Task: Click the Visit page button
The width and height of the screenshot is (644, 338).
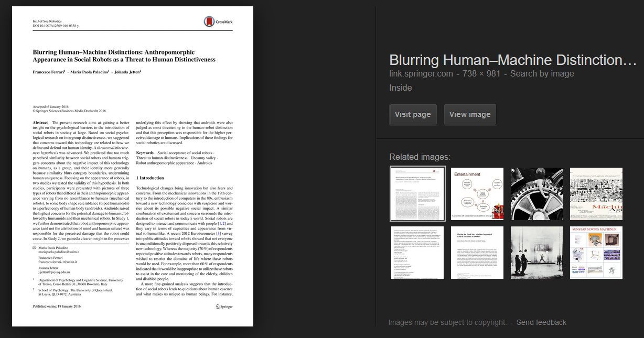Action: (413, 114)
